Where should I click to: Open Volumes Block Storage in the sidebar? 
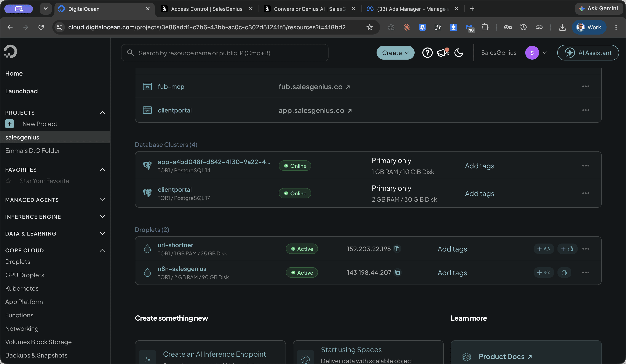tap(38, 342)
